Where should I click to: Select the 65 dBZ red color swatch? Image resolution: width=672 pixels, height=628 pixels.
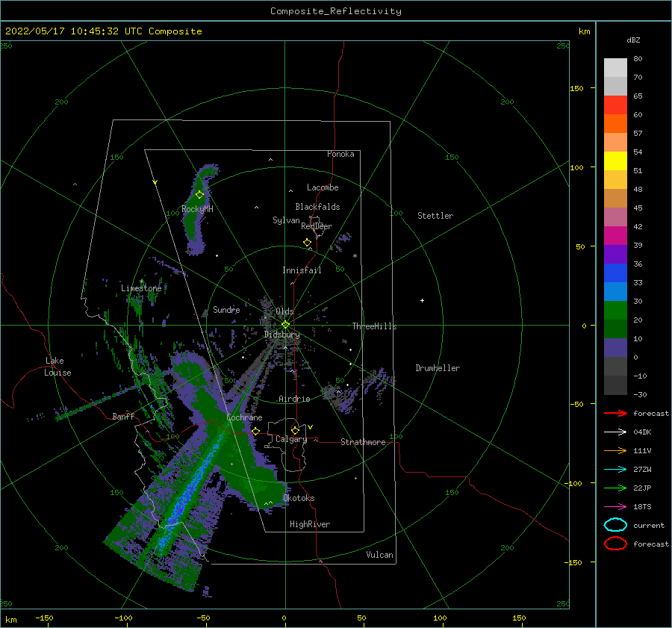pos(615,105)
